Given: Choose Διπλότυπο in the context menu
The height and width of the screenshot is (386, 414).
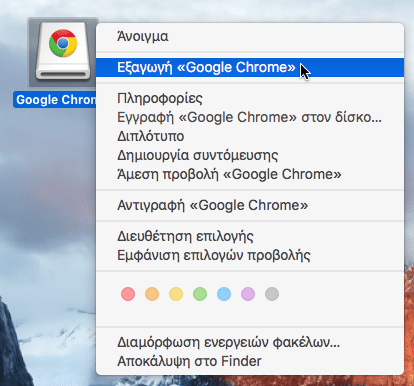Looking at the screenshot, I should tap(250, 136).
